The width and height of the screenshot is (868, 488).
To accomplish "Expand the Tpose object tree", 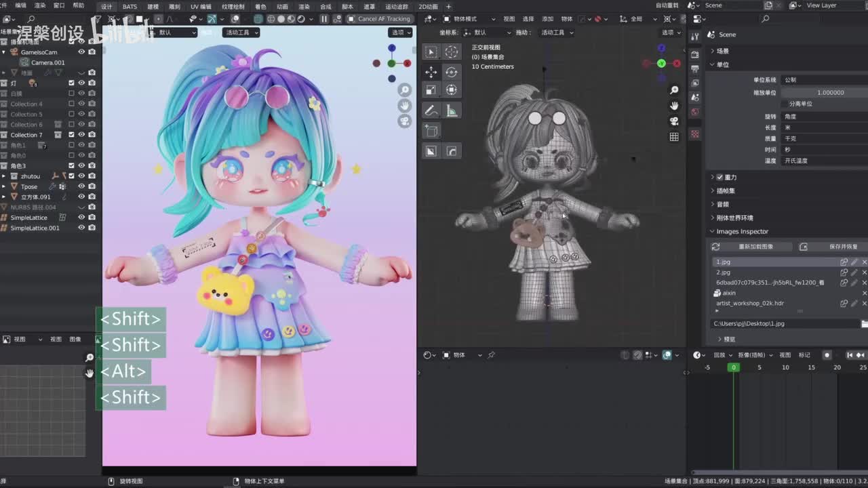I will 4,186.
